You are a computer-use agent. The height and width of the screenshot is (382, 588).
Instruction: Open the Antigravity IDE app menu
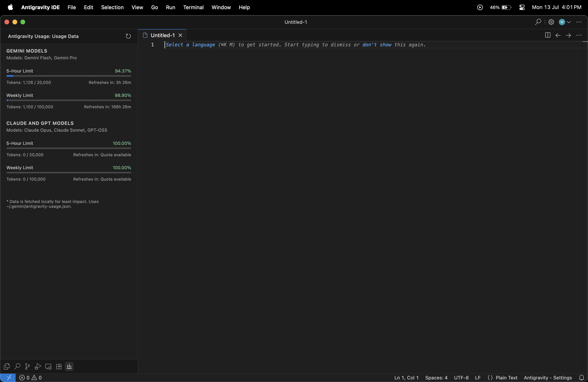(x=41, y=7)
